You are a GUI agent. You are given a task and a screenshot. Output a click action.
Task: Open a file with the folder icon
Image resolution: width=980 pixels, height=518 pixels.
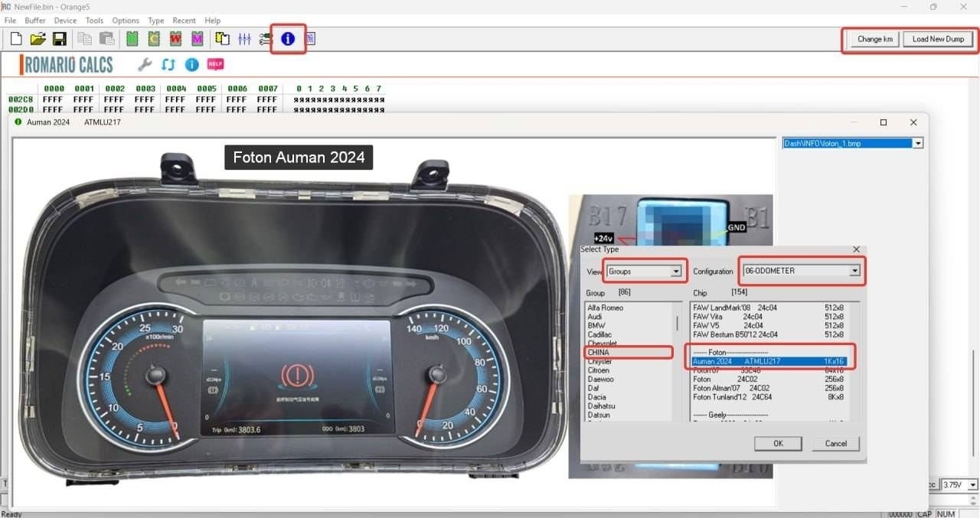coord(38,39)
